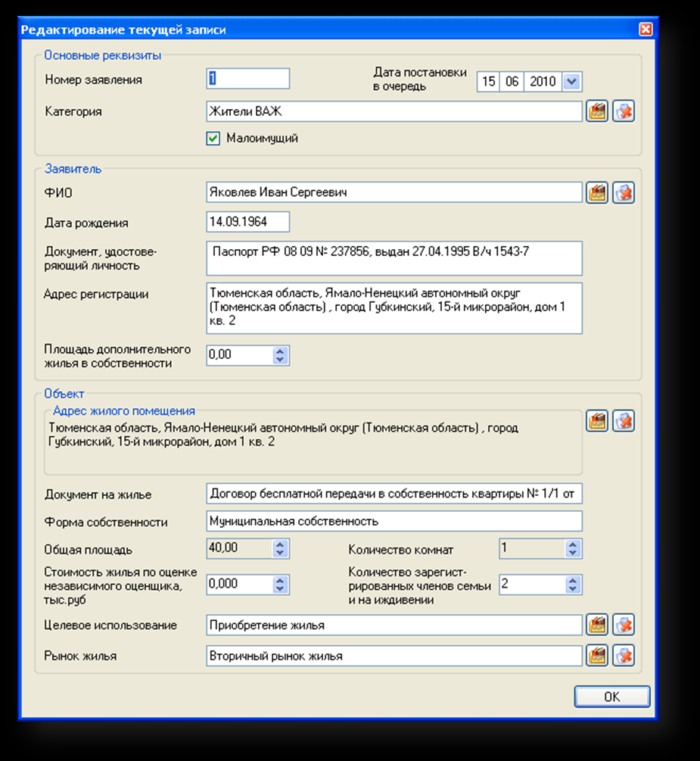Image resolution: width=700 pixels, height=761 pixels.
Task: Increase registered family members count
Action: 572,580
